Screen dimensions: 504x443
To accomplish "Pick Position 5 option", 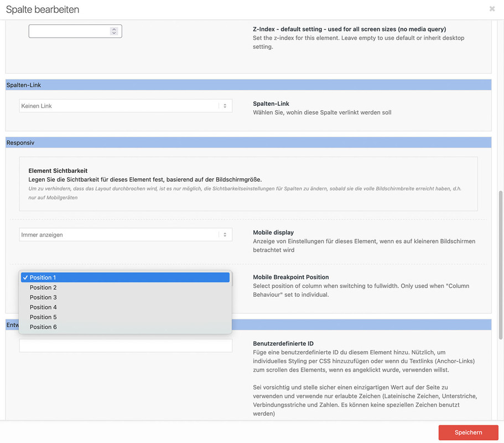I will tap(126, 317).
